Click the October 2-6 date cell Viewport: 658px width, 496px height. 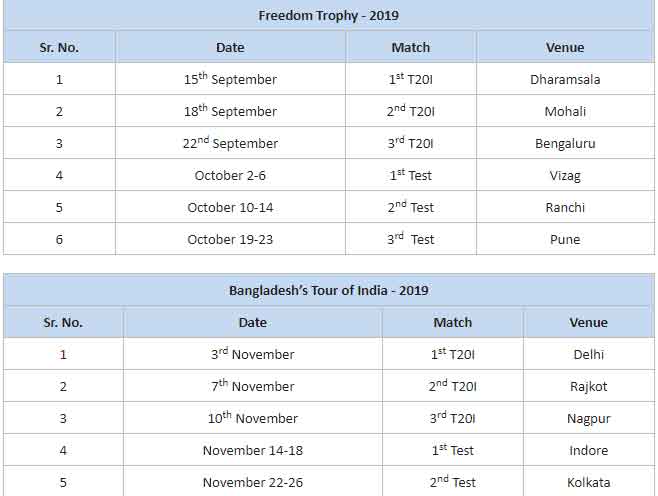pyautogui.click(x=230, y=175)
